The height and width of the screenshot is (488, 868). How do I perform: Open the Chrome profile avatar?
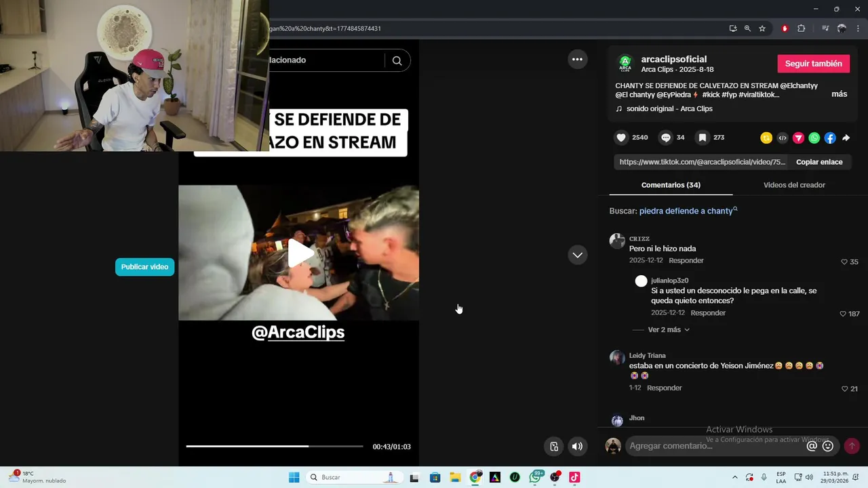(842, 28)
